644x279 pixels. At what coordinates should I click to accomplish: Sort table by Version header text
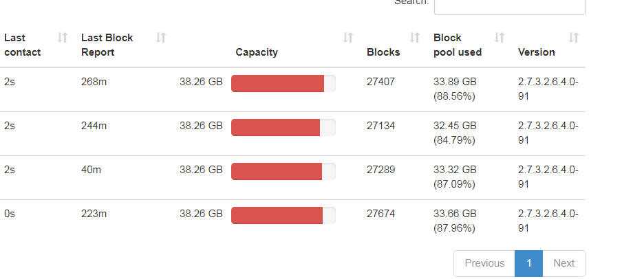(x=537, y=52)
